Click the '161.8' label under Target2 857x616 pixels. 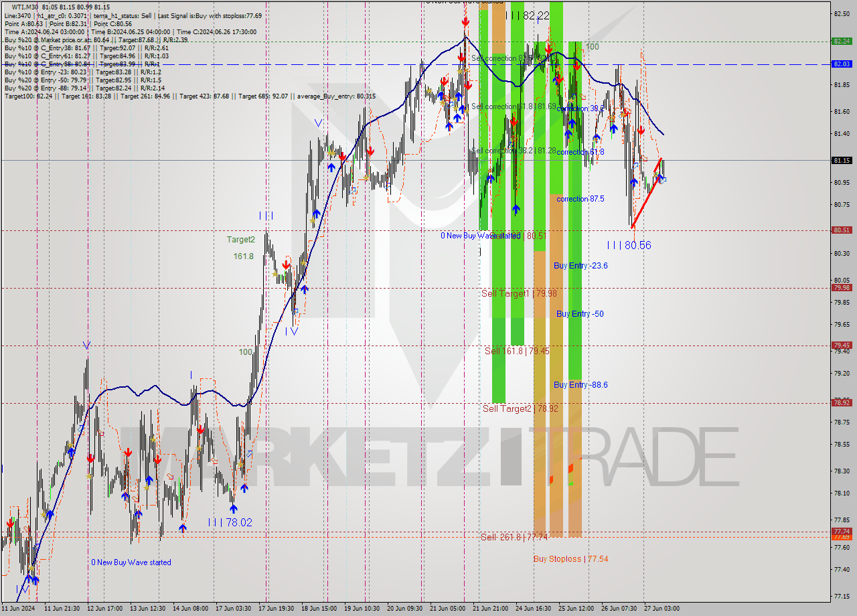[243, 256]
